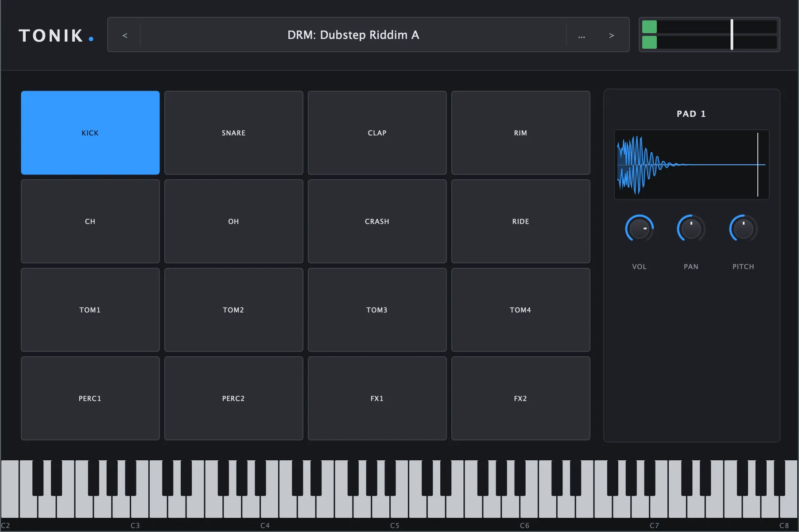799x532 pixels.
Task: Select the PERC1 pad
Action: pyautogui.click(x=90, y=398)
